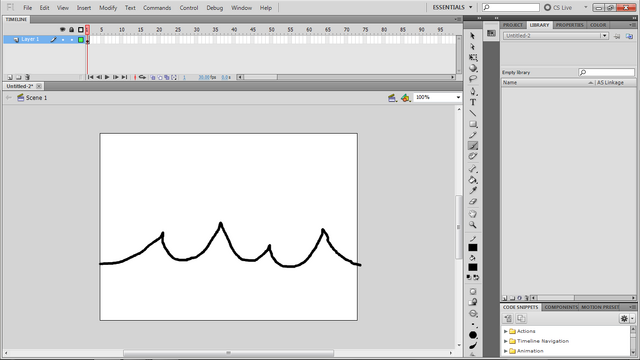Toggle Show All Layers as Outlines
This screenshot has width=640, height=360.
click(81, 29)
